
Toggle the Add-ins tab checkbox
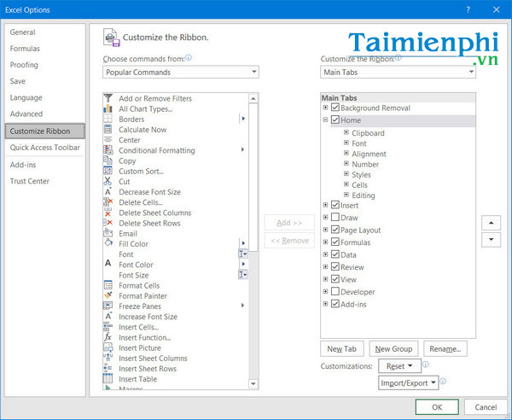pos(335,304)
